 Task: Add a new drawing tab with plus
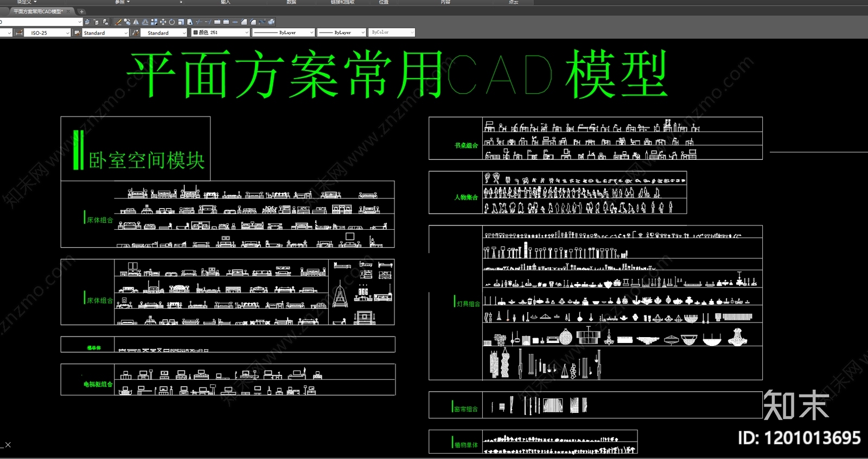tap(81, 11)
